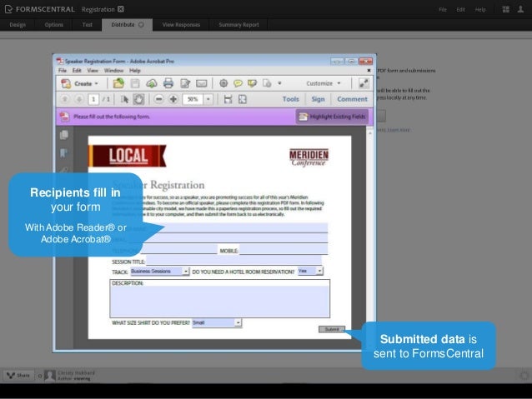Viewport: 532px width, 399px height.
Task: Click the Share button
Action: coord(19,376)
